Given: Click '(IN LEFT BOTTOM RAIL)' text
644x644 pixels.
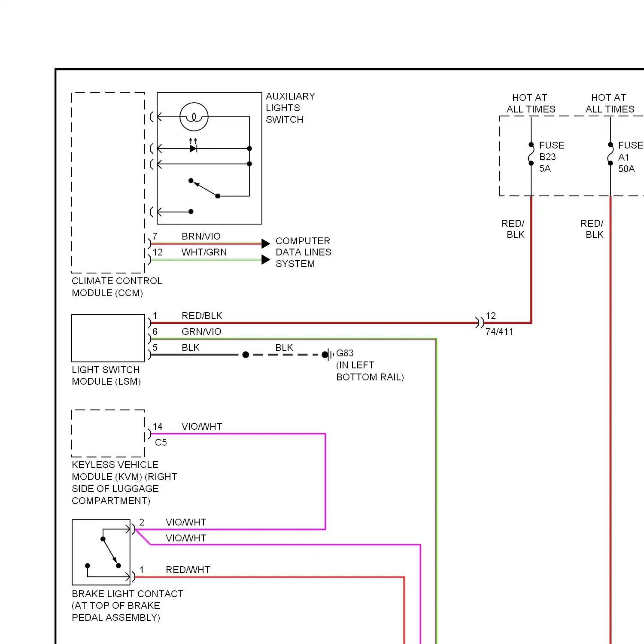Looking at the screenshot, I should coord(370,371).
